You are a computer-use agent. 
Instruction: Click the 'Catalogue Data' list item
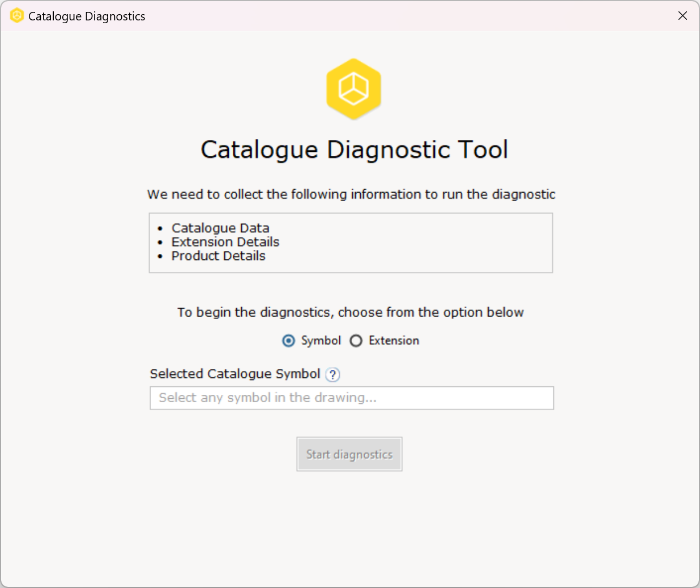220,228
